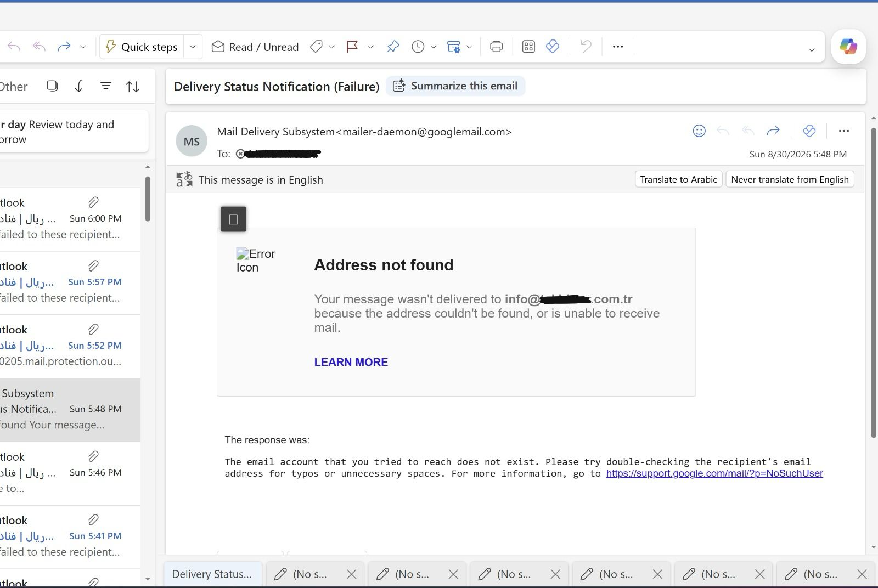Click the Reply arrow in the top toolbar
This screenshot has width=878, height=588.
pyautogui.click(x=14, y=47)
